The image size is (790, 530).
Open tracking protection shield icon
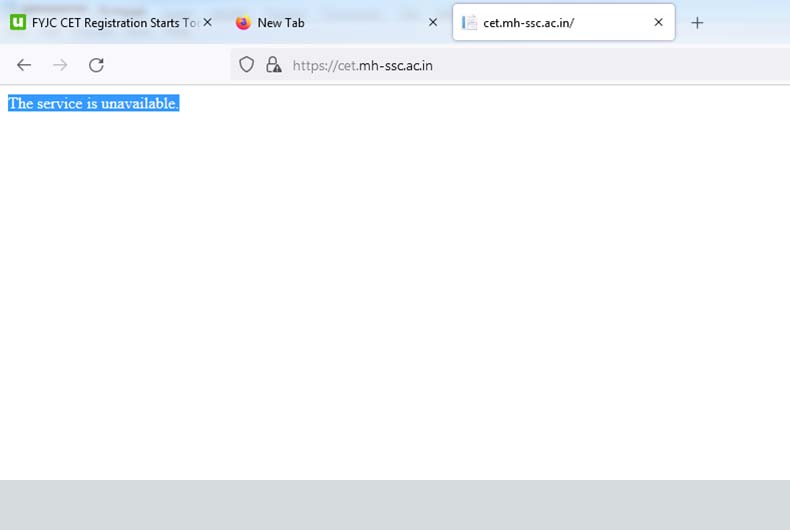(246, 64)
